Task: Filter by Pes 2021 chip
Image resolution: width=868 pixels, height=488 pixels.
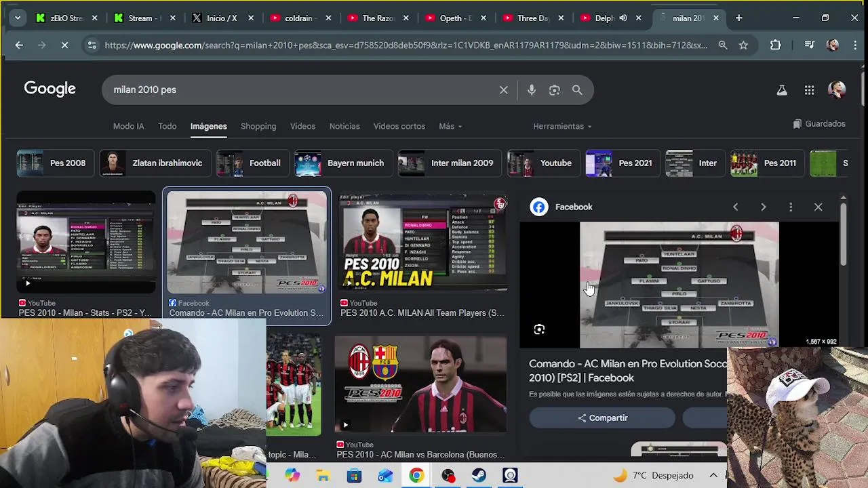Action: 621,163
